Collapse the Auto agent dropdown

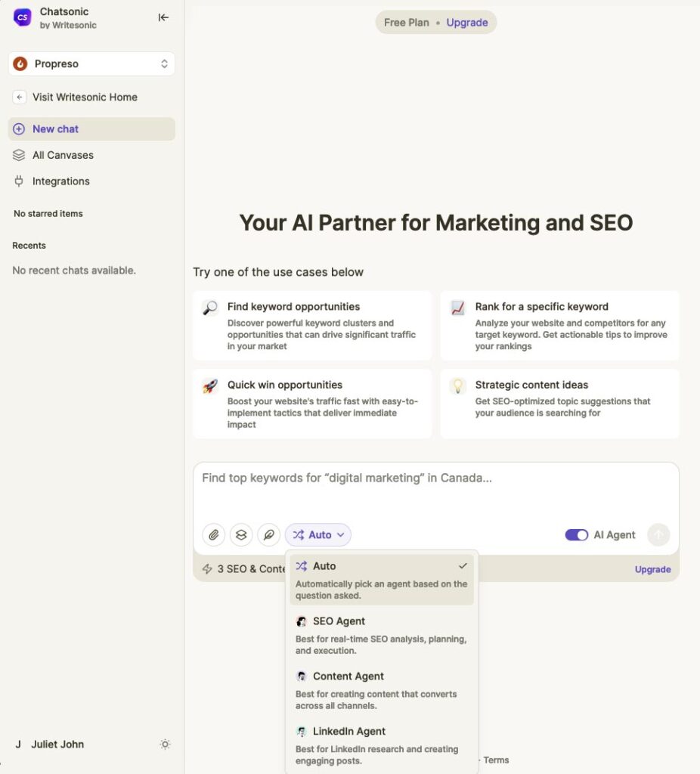click(x=318, y=535)
